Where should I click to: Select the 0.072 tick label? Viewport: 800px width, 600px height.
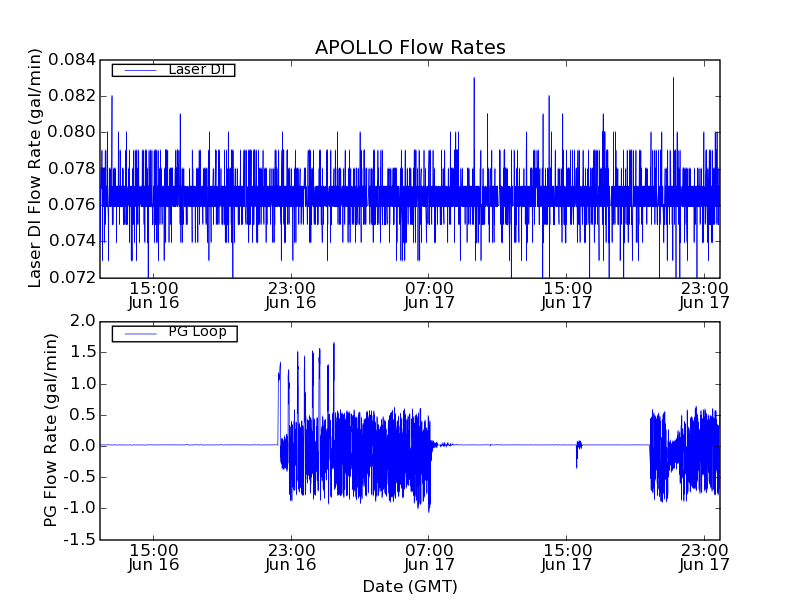72,278
